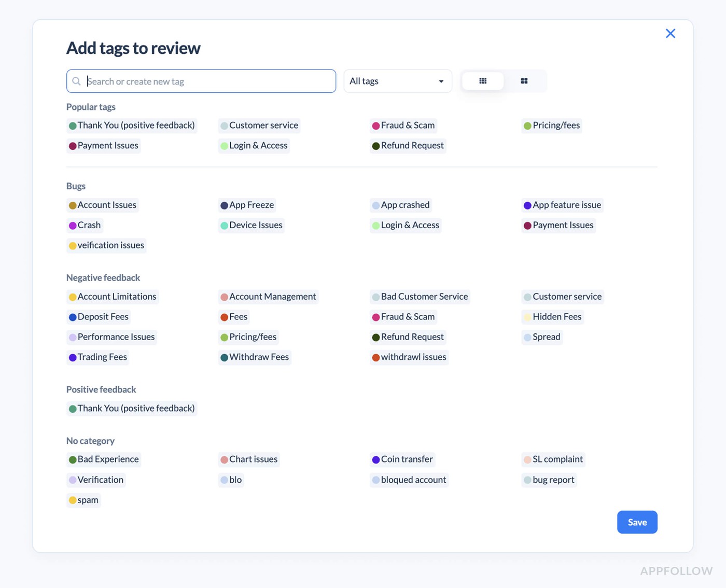Viewport: 726px width, 588px height.
Task: Select the veification issues tag
Action: point(106,246)
